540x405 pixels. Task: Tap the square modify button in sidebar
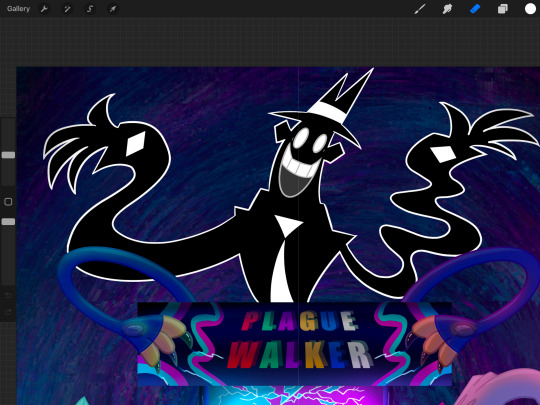[x=8, y=202]
